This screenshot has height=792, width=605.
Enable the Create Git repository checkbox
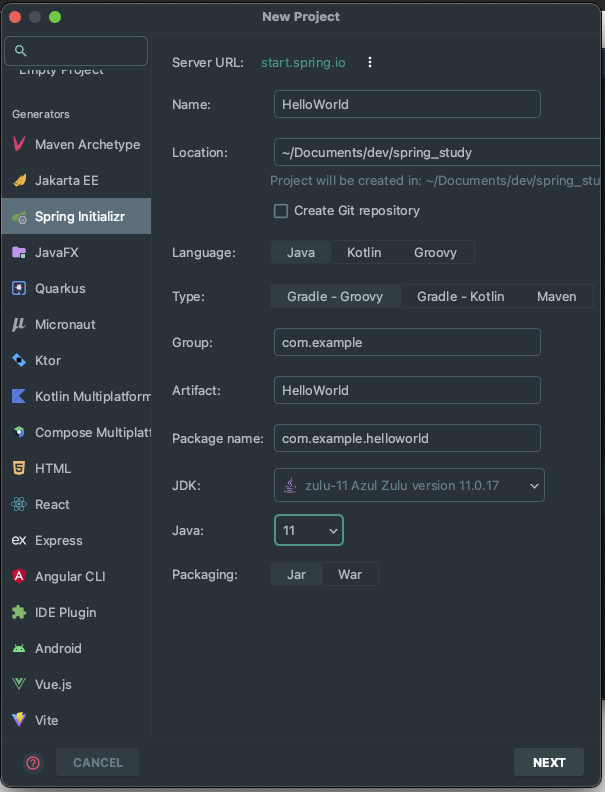click(x=281, y=211)
